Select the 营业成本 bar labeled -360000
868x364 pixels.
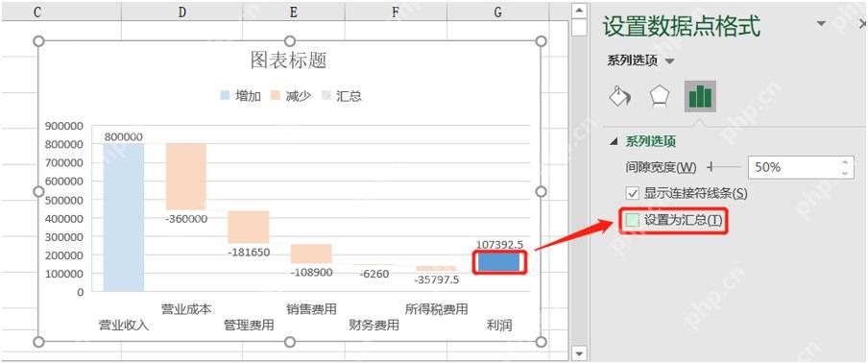[x=186, y=176]
